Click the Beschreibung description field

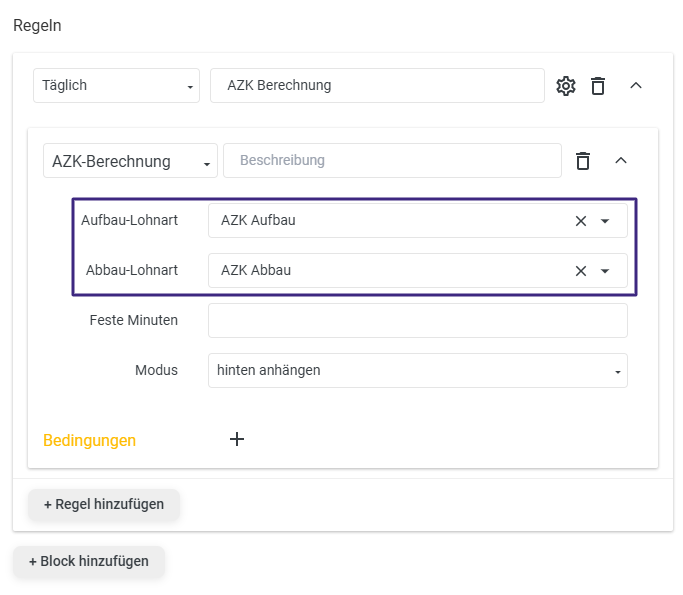(392, 160)
